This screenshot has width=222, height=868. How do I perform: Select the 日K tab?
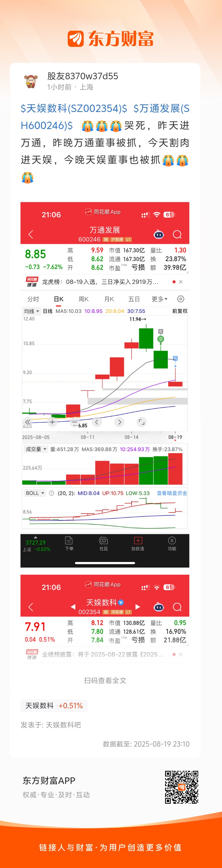(59, 299)
